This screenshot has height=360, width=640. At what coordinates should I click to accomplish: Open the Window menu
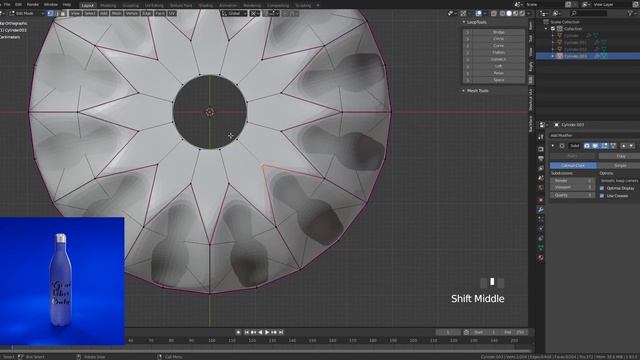pyautogui.click(x=51, y=4)
